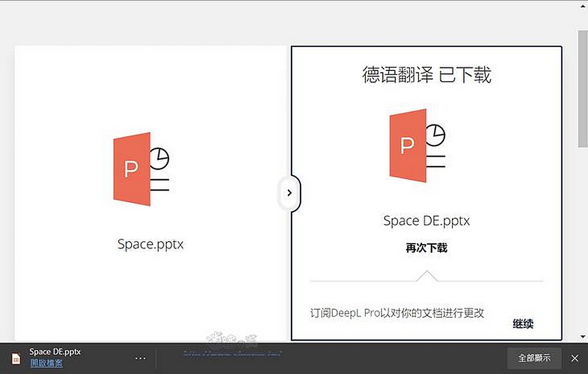Click the scrollbar up arrow
Screen dimensions: 588x374
click(x=583, y=6)
